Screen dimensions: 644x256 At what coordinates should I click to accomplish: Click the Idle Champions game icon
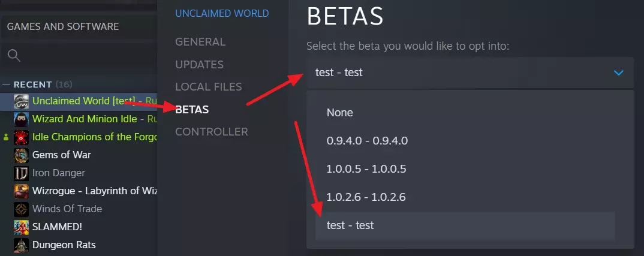click(21, 137)
